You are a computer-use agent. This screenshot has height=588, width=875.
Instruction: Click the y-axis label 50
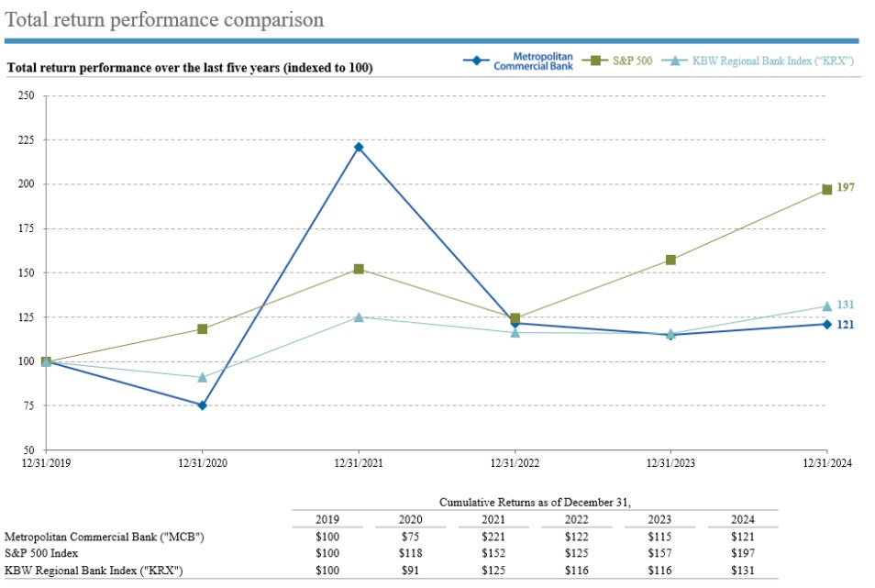(29, 449)
